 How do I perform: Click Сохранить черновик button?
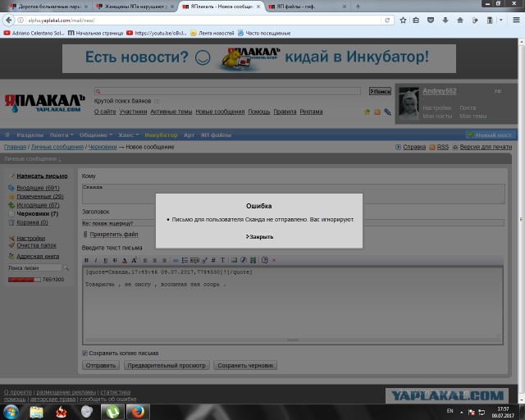click(x=245, y=365)
